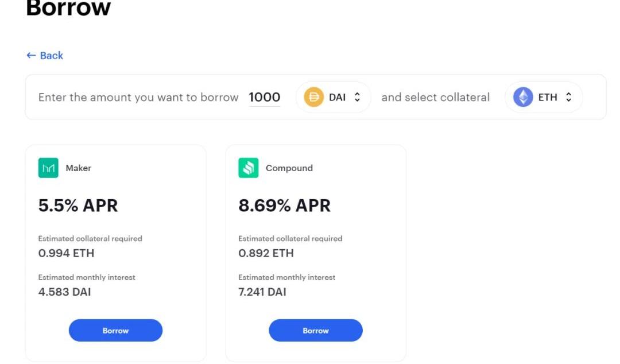Viewport: 620px width, 364px height.
Task: Click the Borrow page heading
Action: [68, 8]
